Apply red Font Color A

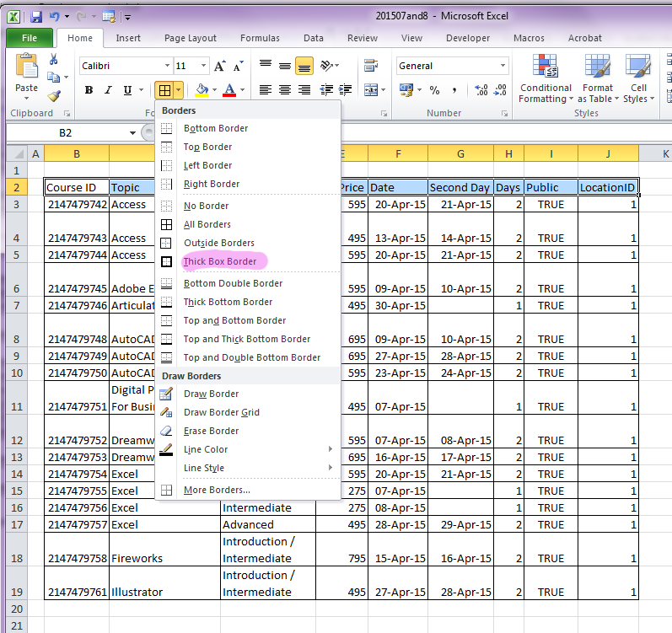point(229,90)
